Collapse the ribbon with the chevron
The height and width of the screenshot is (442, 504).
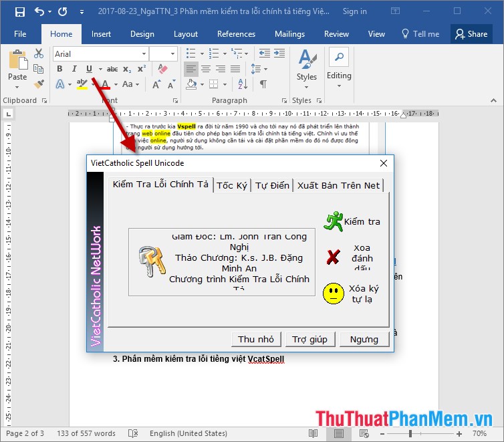point(493,100)
